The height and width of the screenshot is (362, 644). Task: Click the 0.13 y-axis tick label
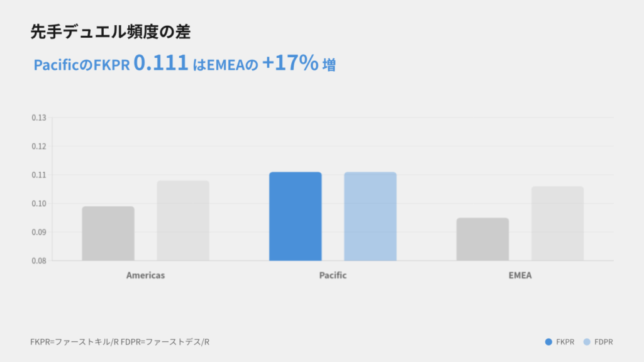(x=39, y=118)
